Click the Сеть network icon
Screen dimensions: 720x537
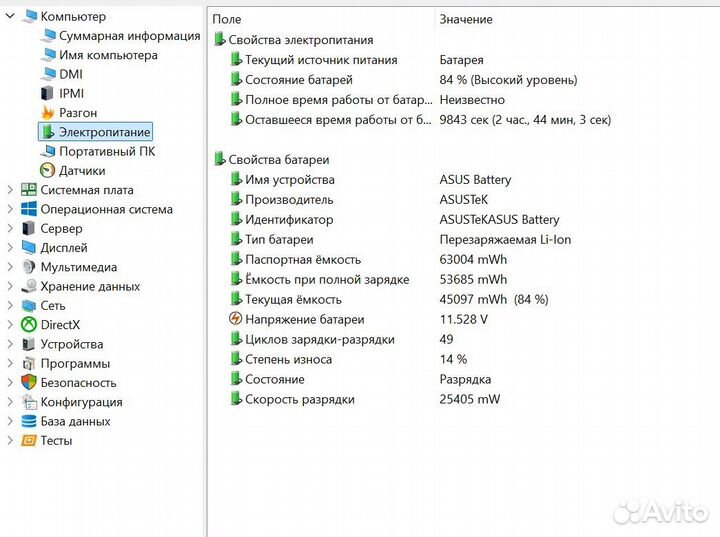point(29,305)
